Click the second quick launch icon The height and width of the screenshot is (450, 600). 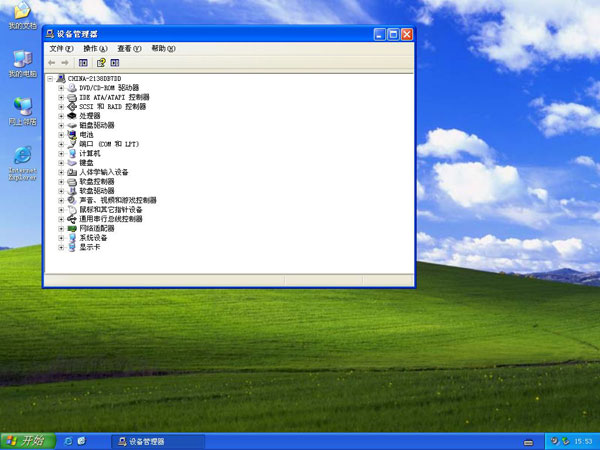(82, 441)
